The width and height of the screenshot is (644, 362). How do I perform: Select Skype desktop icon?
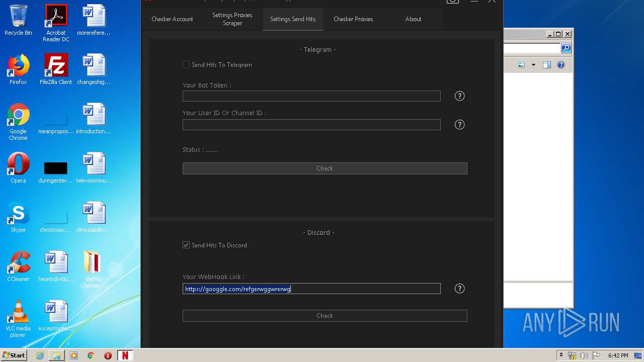coord(18,217)
